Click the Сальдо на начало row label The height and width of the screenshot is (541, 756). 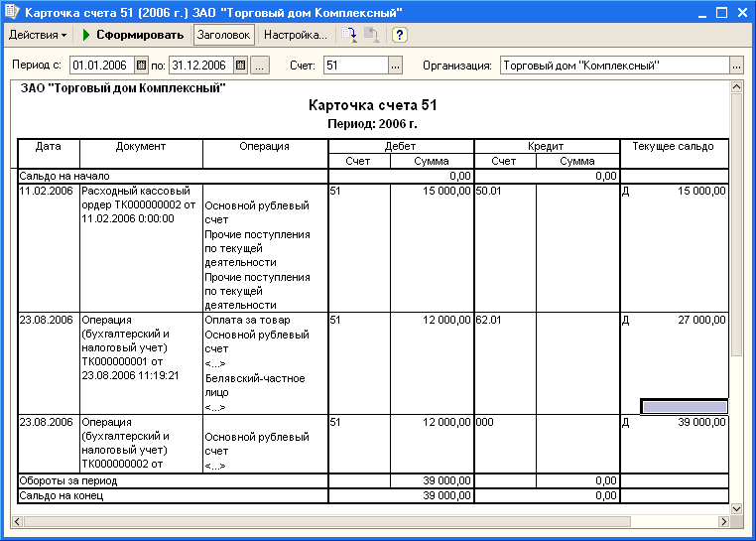64,176
